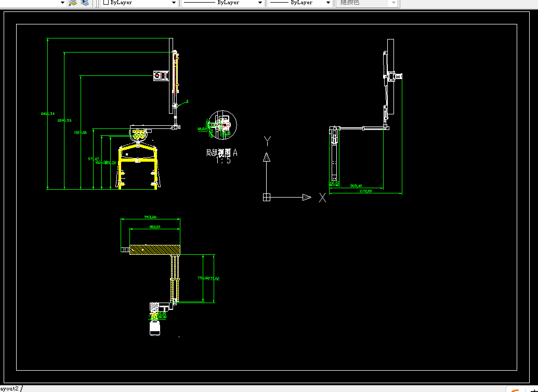Click the Y axis label
Viewport: 538px width, 392px height.
tap(267, 141)
